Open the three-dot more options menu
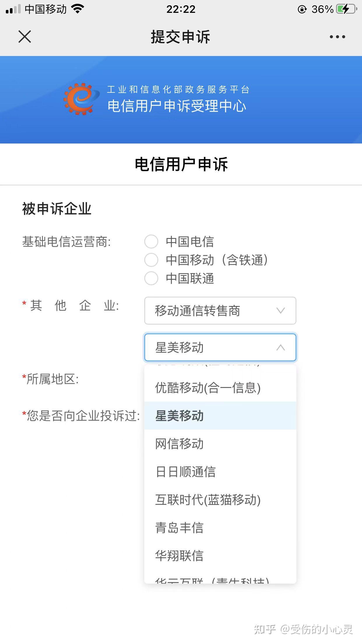Viewport: 362px width, 644px height. pyautogui.click(x=337, y=37)
